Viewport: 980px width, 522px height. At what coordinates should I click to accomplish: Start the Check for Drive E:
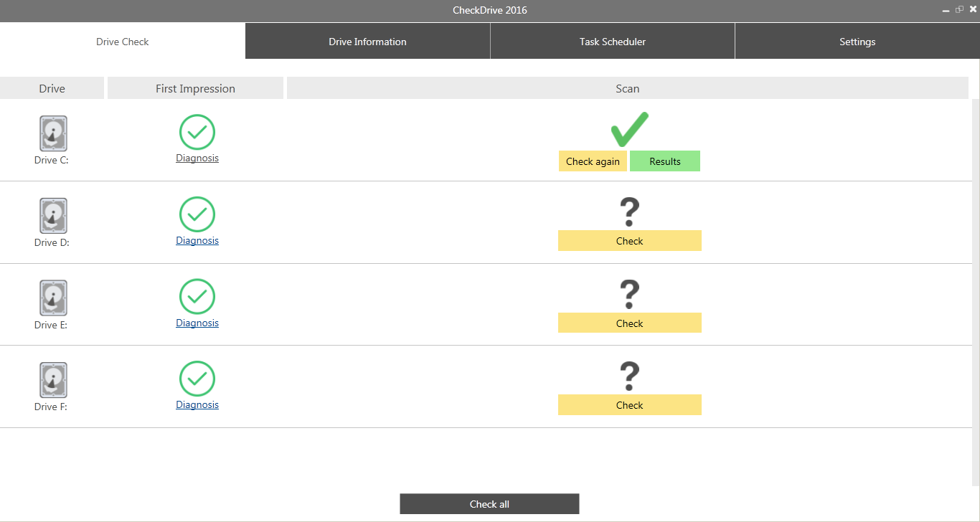(630, 323)
